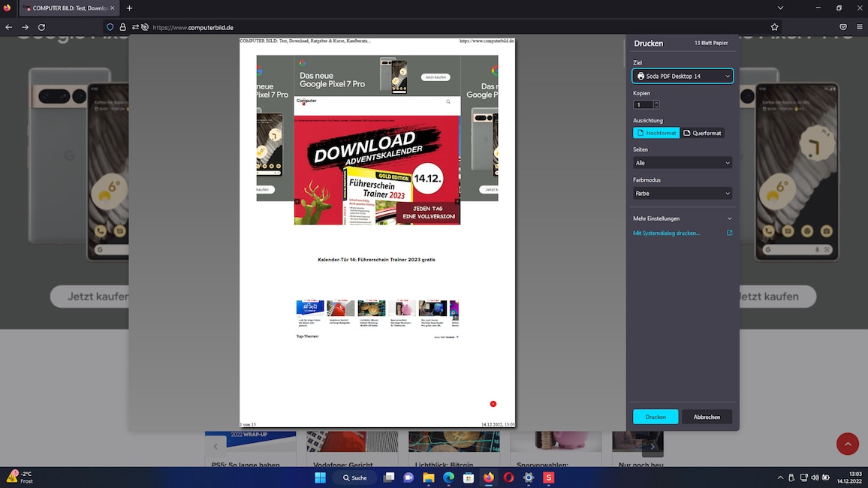This screenshot has height=488, width=868.
Task: Click the red scroll-to-top arrow button on the page
Action: click(x=848, y=444)
